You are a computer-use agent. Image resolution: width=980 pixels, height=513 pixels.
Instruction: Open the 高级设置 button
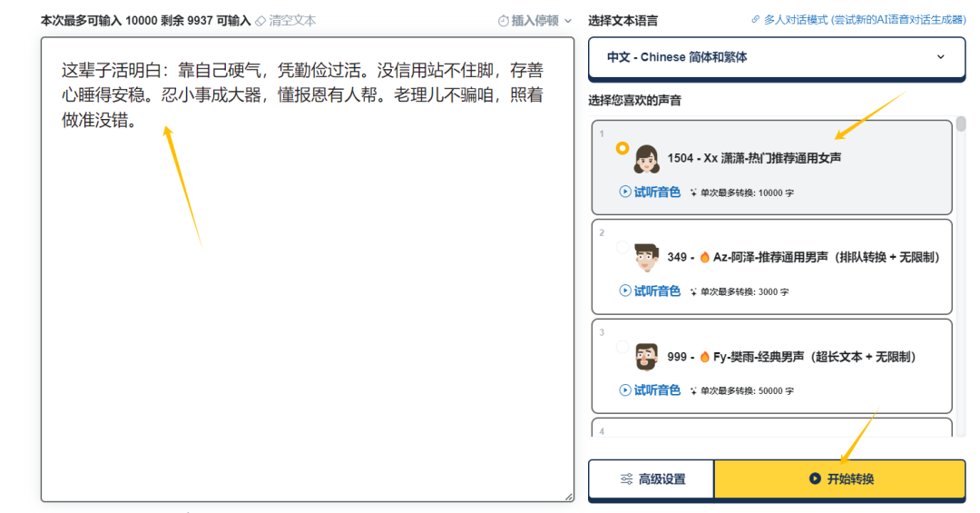pyautogui.click(x=652, y=479)
